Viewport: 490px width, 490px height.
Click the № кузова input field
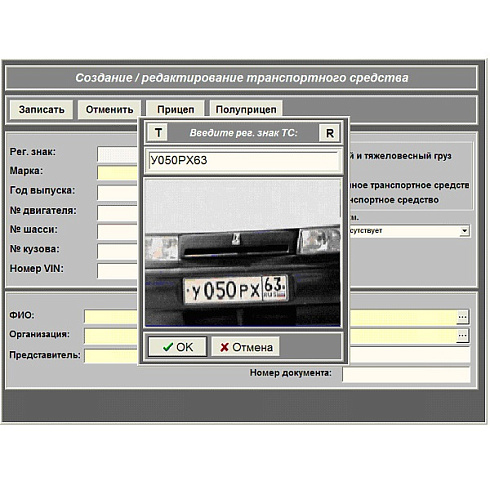(118, 251)
